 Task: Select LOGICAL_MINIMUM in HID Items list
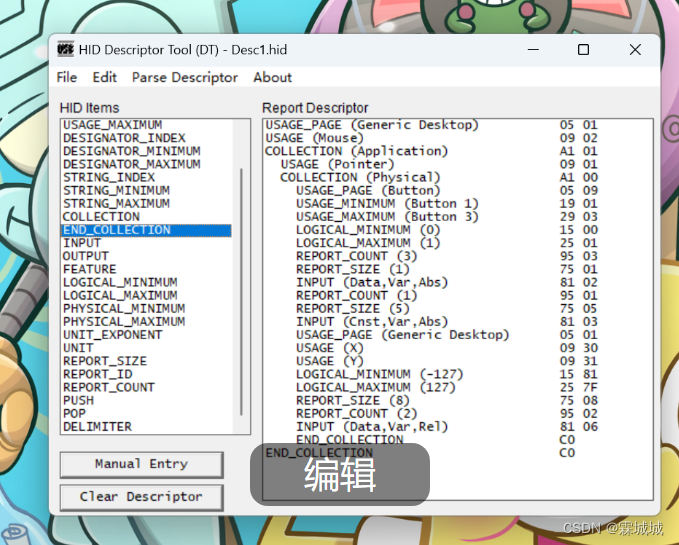point(146,282)
